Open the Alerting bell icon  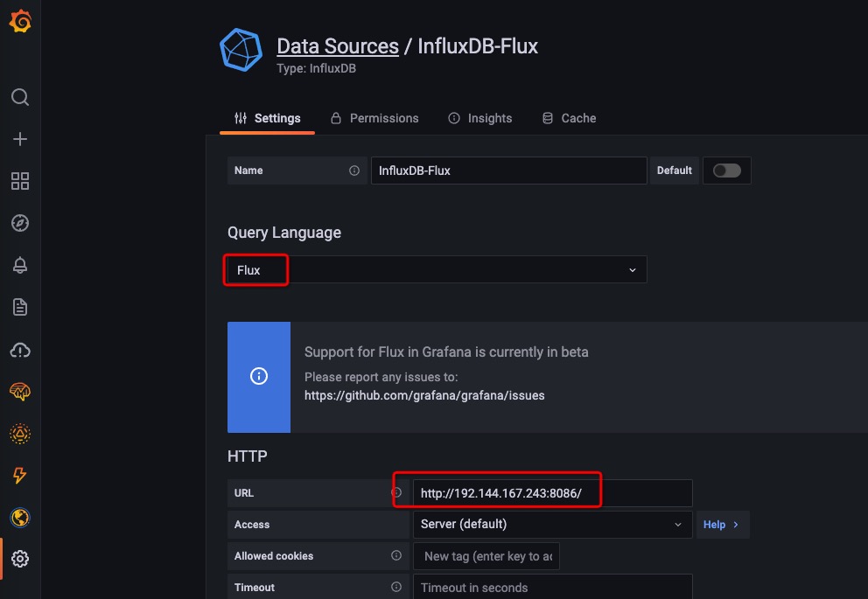click(20, 265)
